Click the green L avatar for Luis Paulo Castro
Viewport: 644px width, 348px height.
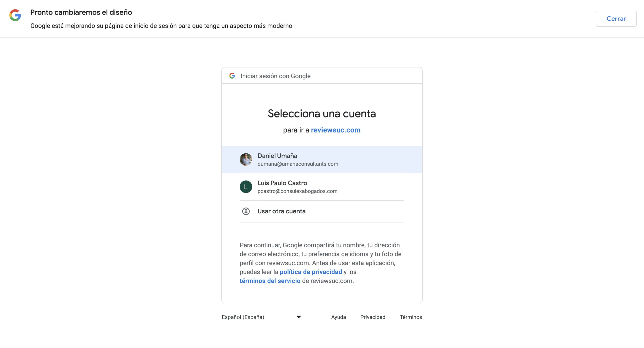click(x=246, y=187)
